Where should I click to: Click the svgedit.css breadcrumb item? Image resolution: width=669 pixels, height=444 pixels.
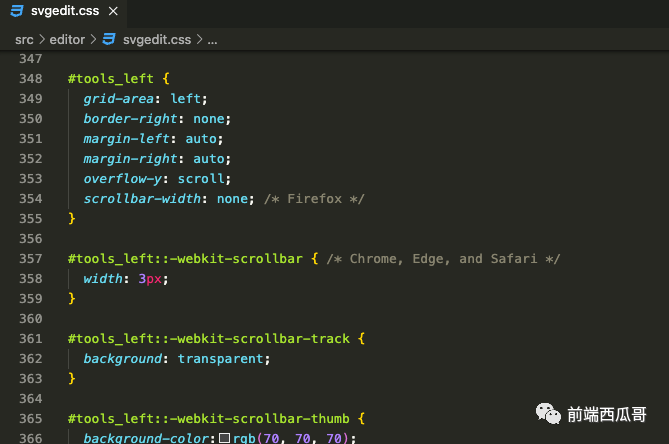(x=157, y=40)
